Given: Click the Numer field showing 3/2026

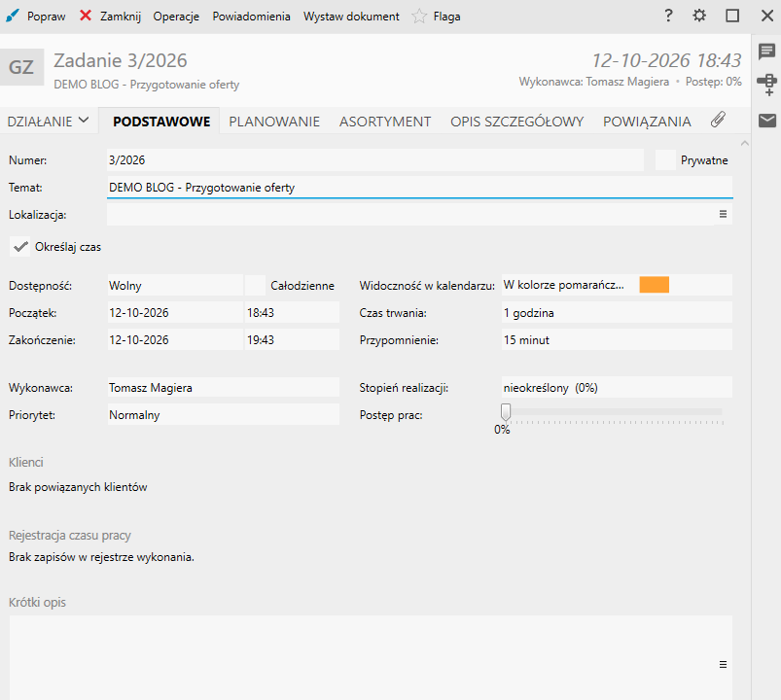Looking at the screenshot, I should (x=375, y=160).
